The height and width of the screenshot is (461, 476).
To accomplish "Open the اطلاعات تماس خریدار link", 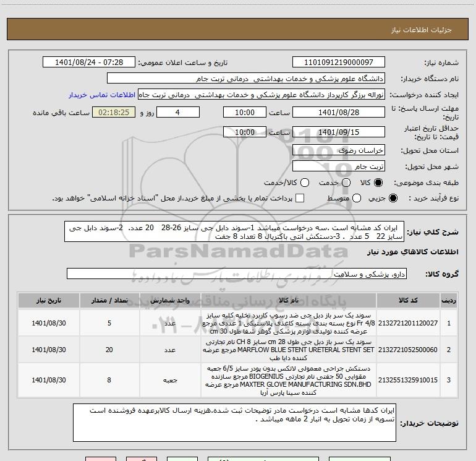I will click(102, 95).
